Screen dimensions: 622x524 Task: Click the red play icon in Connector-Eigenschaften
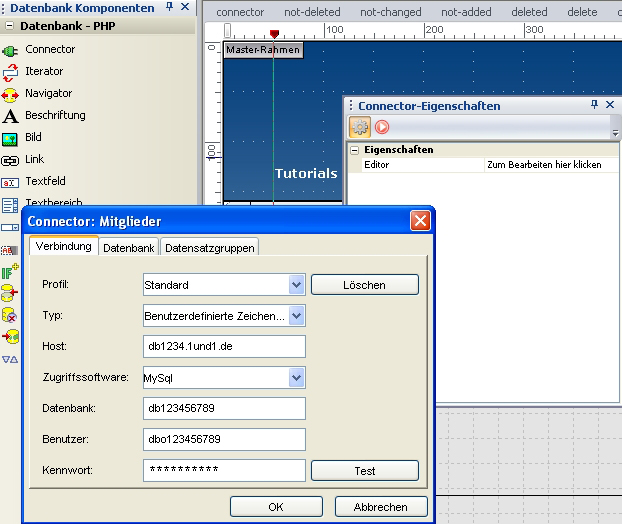pyautogui.click(x=382, y=127)
